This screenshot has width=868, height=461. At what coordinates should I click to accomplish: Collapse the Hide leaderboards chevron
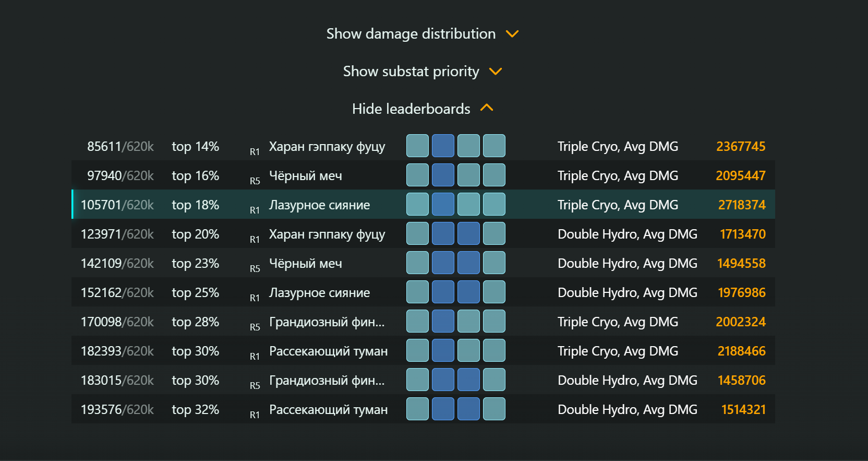[487, 108]
